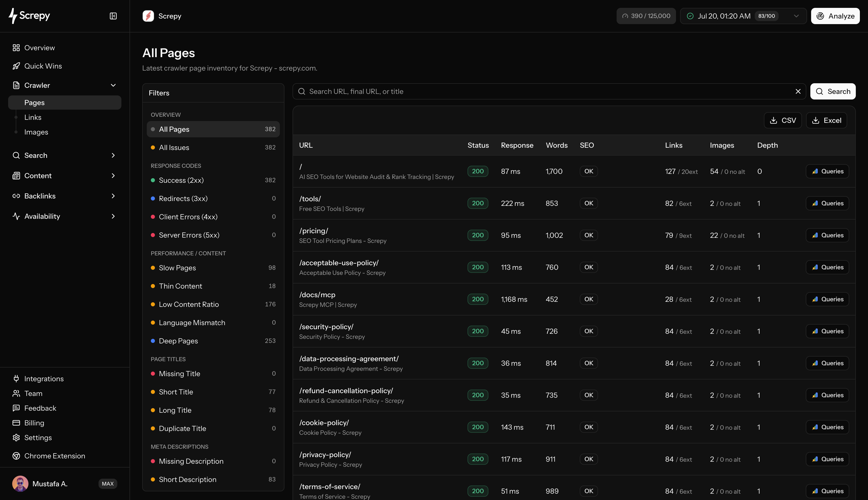Select the Links sub-menu item
This screenshot has height=500, width=868.
point(33,117)
